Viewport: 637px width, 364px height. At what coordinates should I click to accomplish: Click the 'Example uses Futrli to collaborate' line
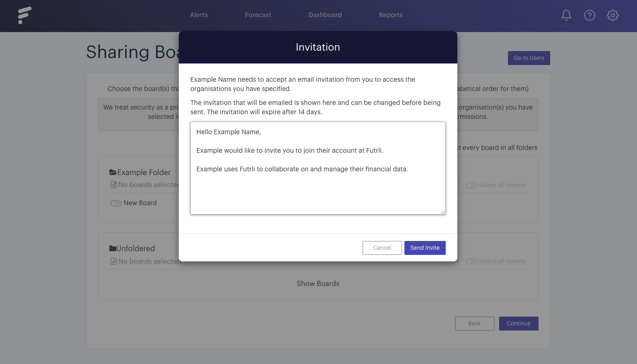point(302,169)
